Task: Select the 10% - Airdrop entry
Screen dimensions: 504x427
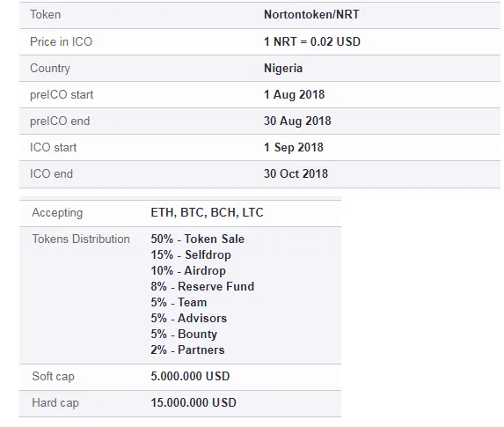Action: (188, 270)
